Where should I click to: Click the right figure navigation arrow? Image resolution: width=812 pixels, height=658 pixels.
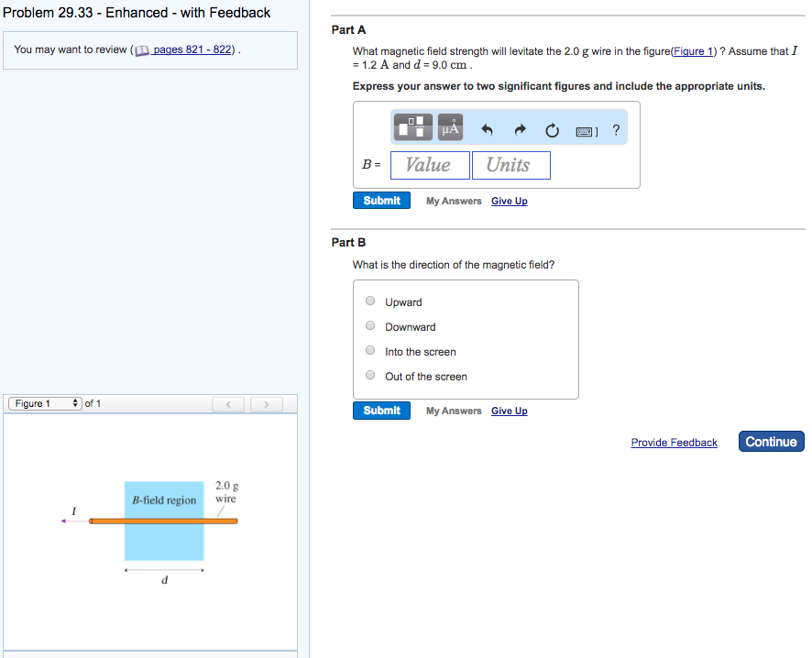pyautogui.click(x=267, y=403)
